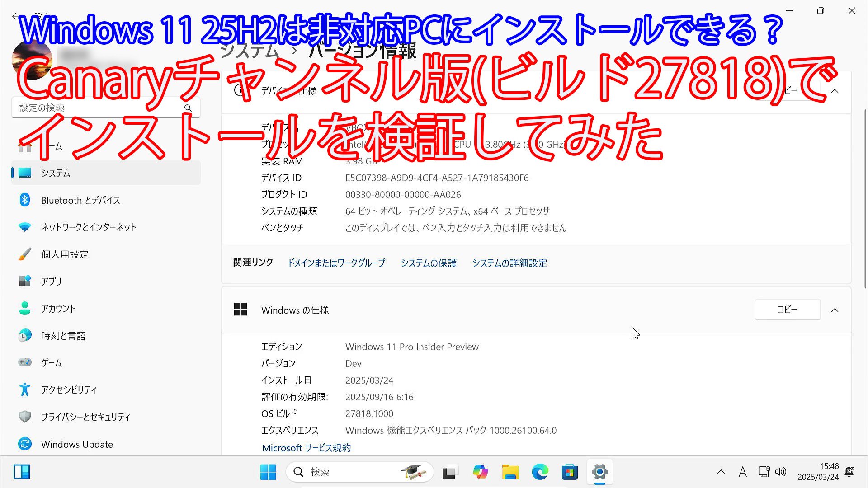This screenshot has width=868, height=488.
Task: Open Bluetooth とデバイス settings
Action: [106, 200]
